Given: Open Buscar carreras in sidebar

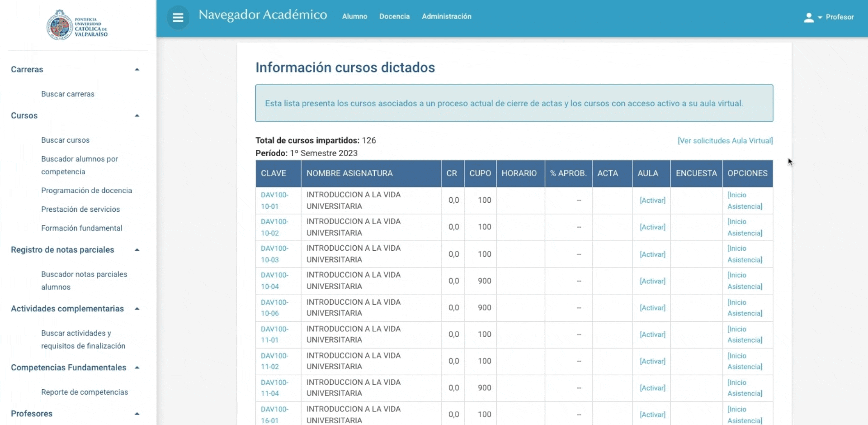Looking at the screenshot, I should (68, 94).
